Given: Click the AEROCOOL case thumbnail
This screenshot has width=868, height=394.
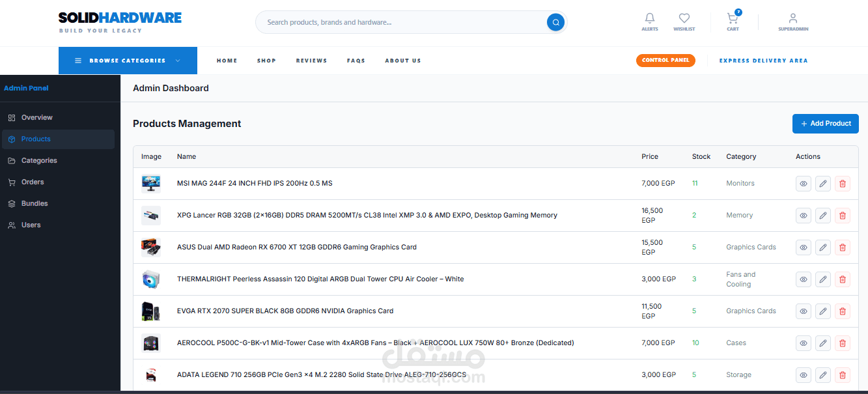Looking at the screenshot, I should pos(150,343).
